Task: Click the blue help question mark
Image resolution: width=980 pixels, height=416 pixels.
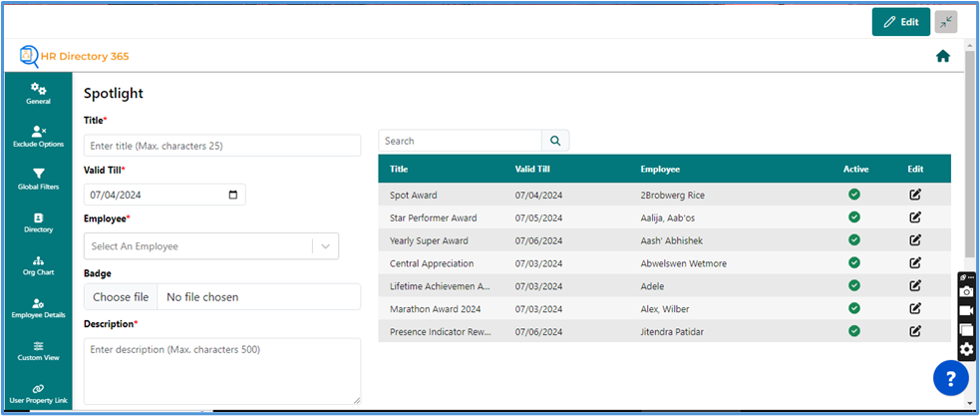Action: pos(950,378)
